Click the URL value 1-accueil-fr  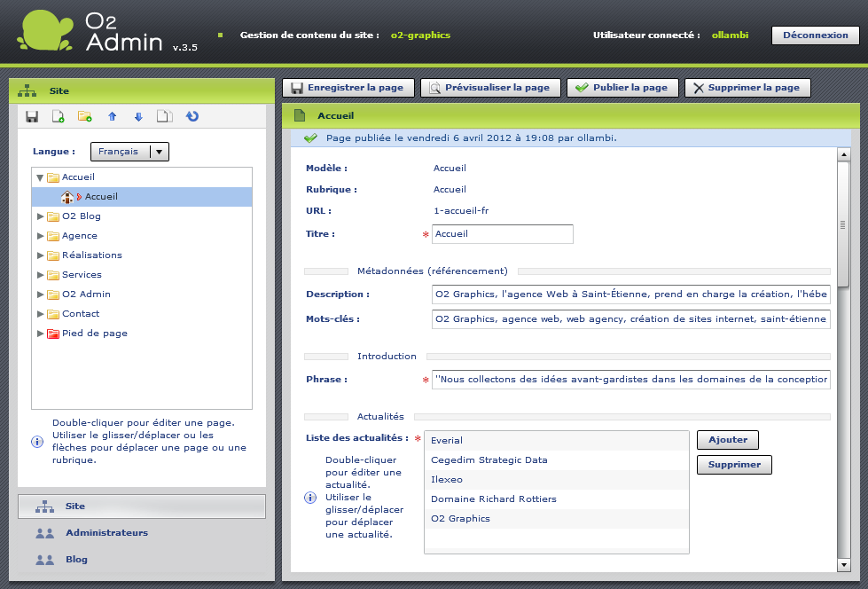[x=461, y=210]
